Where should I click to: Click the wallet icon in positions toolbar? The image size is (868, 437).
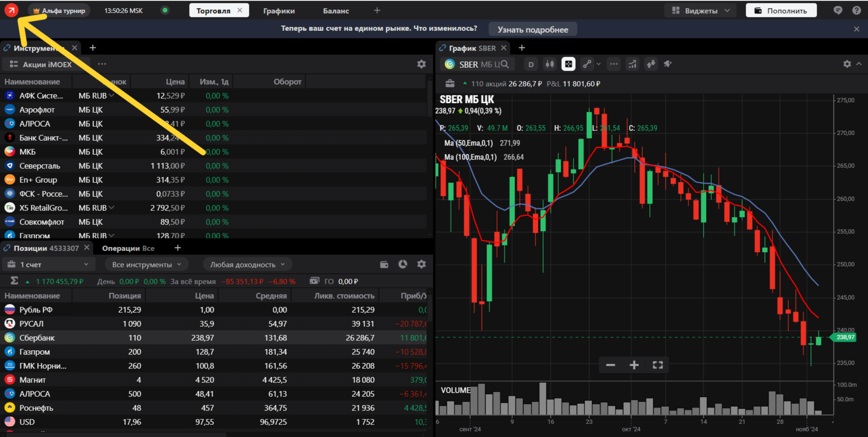[x=384, y=265]
